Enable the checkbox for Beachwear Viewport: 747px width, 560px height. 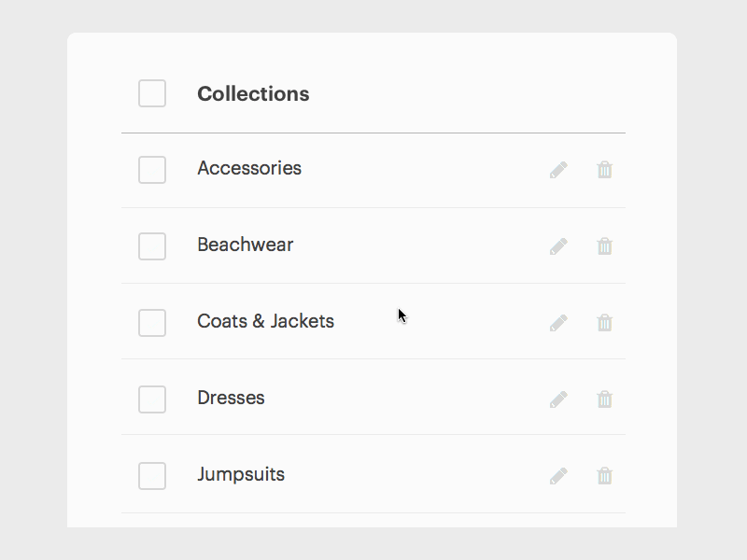click(151, 245)
